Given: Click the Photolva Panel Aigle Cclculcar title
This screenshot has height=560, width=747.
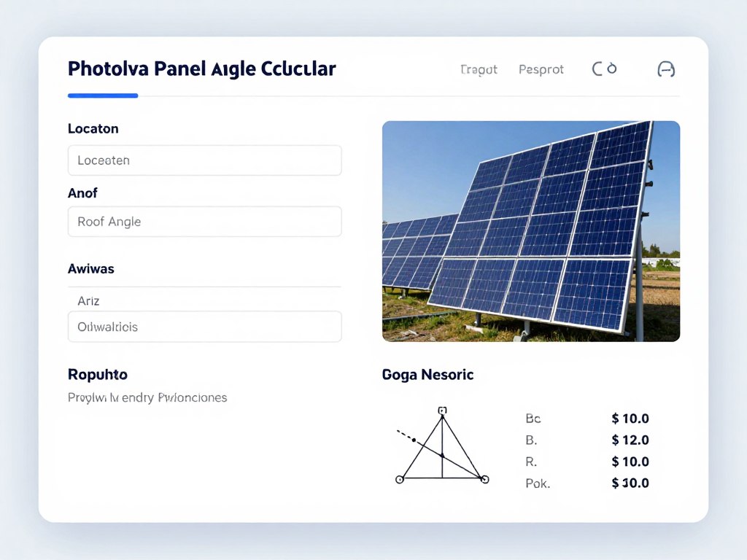Looking at the screenshot, I should coord(201,69).
